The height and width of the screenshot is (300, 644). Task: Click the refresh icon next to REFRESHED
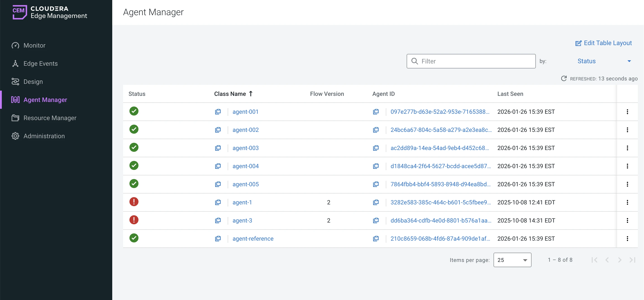point(563,79)
